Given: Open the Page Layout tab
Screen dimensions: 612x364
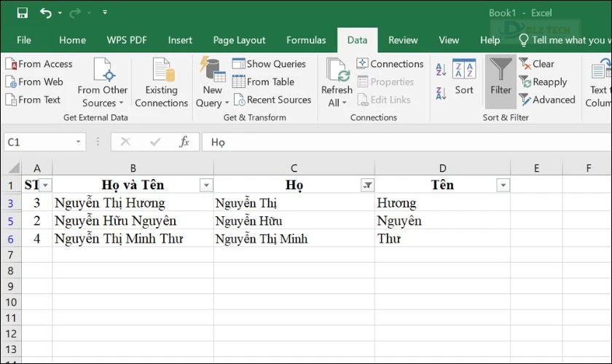Looking at the screenshot, I should 239,40.
